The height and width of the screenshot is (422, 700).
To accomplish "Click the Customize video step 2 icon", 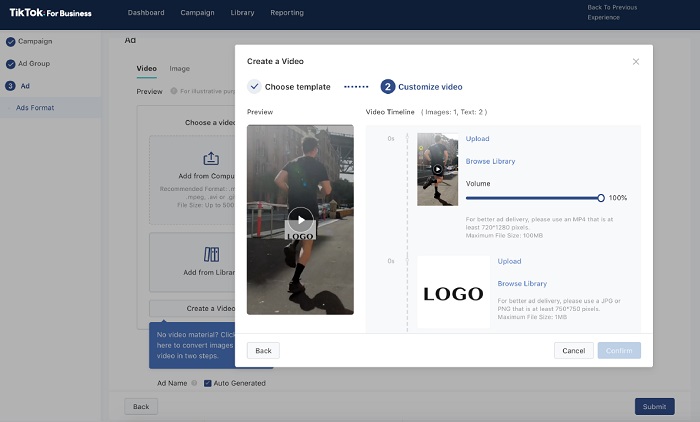I will pos(387,87).
